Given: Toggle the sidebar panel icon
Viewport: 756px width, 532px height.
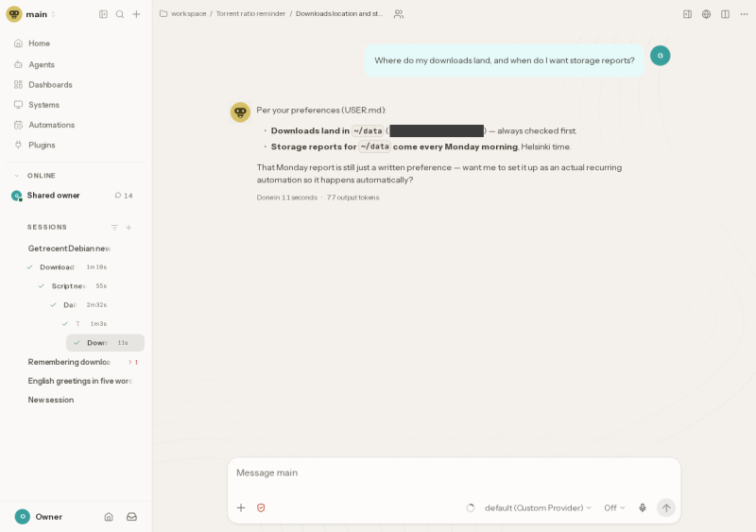Looking at the screenshot, I should point(103,14).
